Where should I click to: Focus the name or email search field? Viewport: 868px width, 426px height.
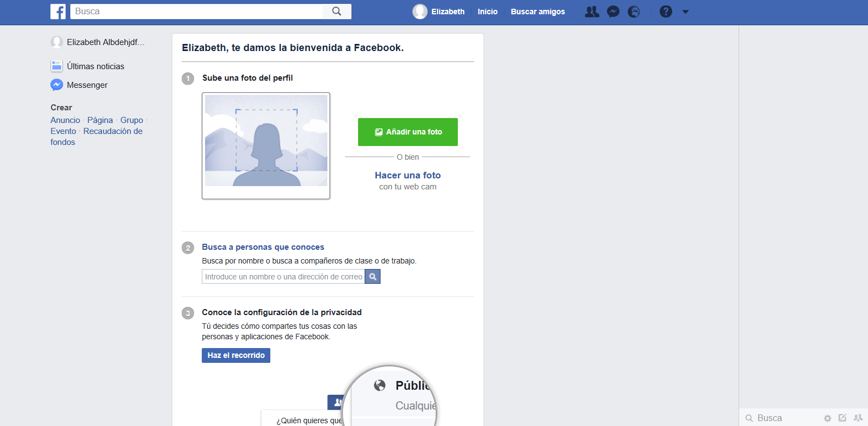pos(283,277)
